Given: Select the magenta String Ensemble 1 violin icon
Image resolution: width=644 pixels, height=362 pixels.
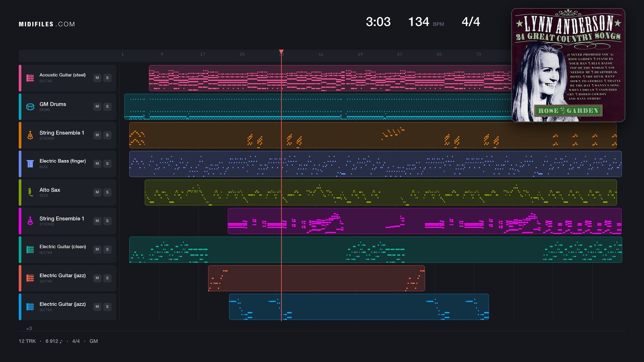Looking at the screenshot, I should click(x=30, y=221).
